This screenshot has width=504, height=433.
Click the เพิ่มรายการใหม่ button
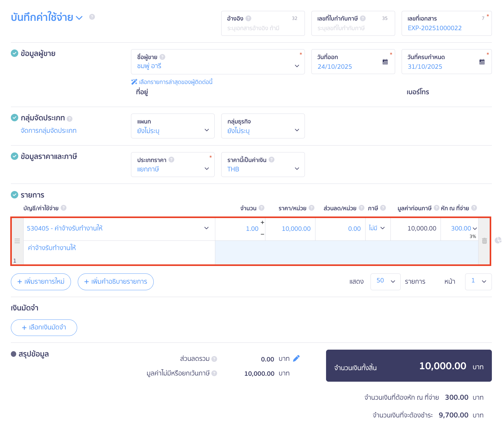pos(41,282)
